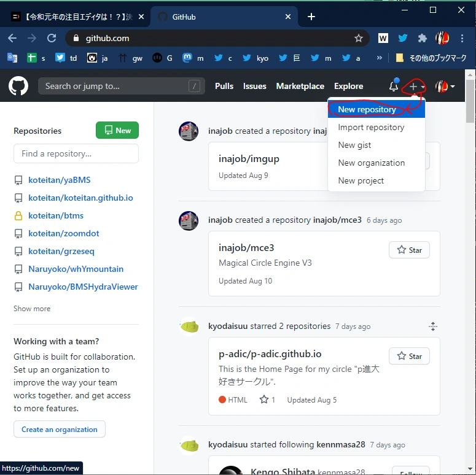The image size is (476, 475).
Task: Open private repo koteitan/btms
Action: coord(56,215)
